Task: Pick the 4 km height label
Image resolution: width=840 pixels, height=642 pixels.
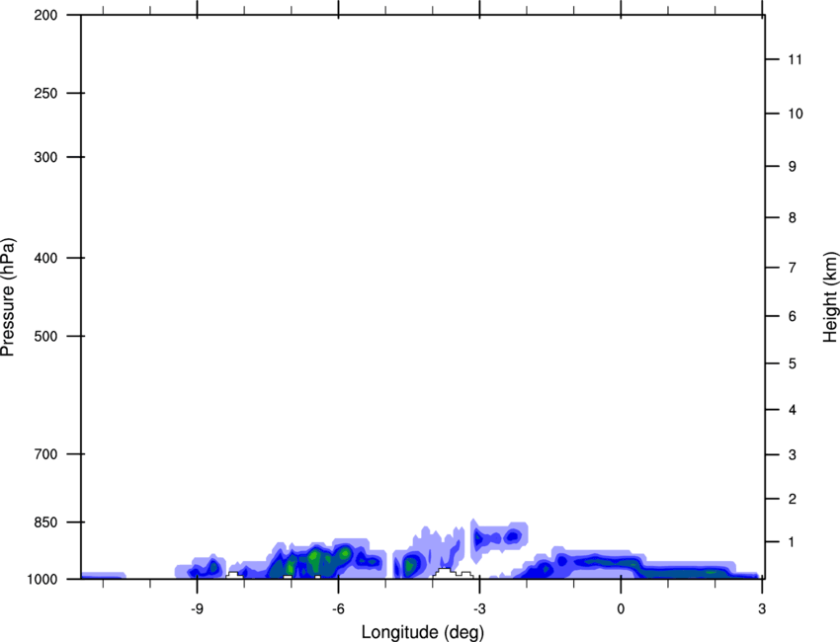Action: point(793,410)
